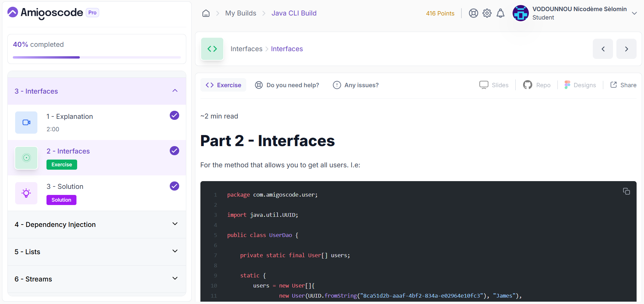Open the help/support icon near points
Image resolution: width=644 pixels, height=304 pixels.
[473, 13]
